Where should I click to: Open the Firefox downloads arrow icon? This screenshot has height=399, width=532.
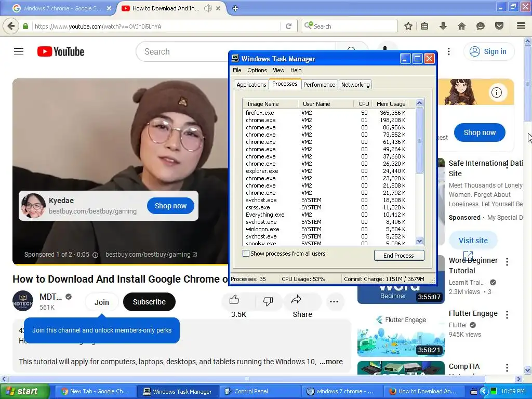(443, 26)
